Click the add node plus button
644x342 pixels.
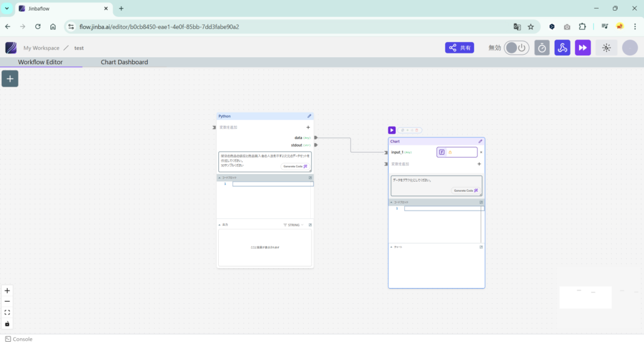[10, 78]
